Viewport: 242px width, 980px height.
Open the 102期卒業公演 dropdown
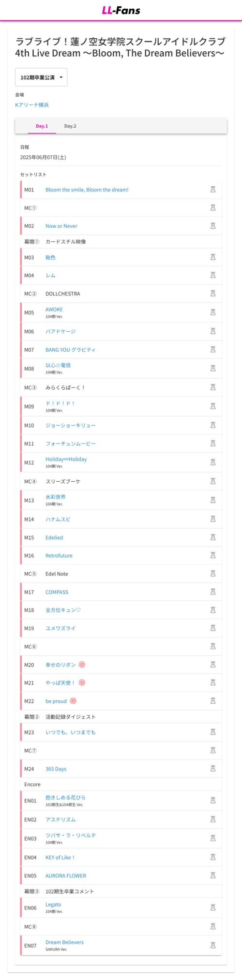pyautogui.click(x=41, y=77)
